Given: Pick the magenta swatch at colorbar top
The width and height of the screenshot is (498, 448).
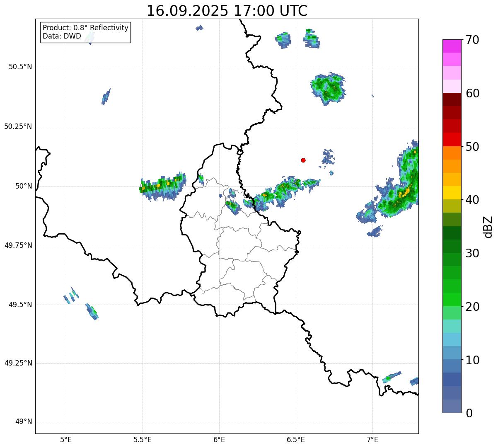Looking at the screenshot, I should [452, 46].
